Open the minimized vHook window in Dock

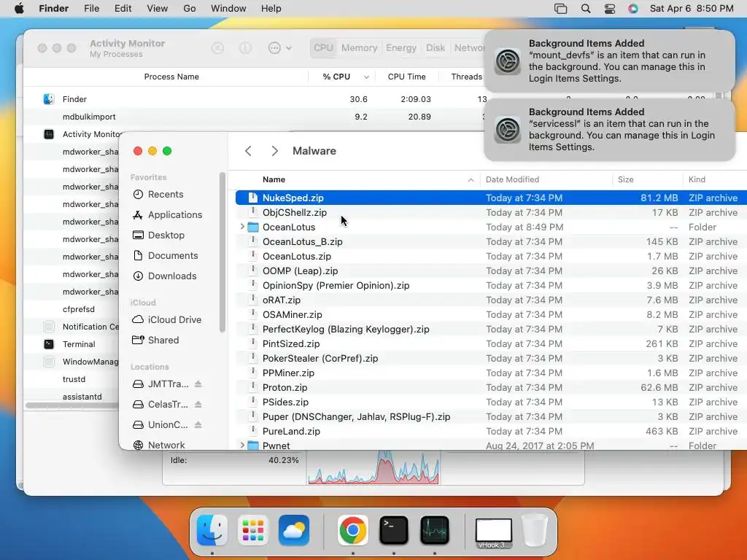(x=494, y=532)
